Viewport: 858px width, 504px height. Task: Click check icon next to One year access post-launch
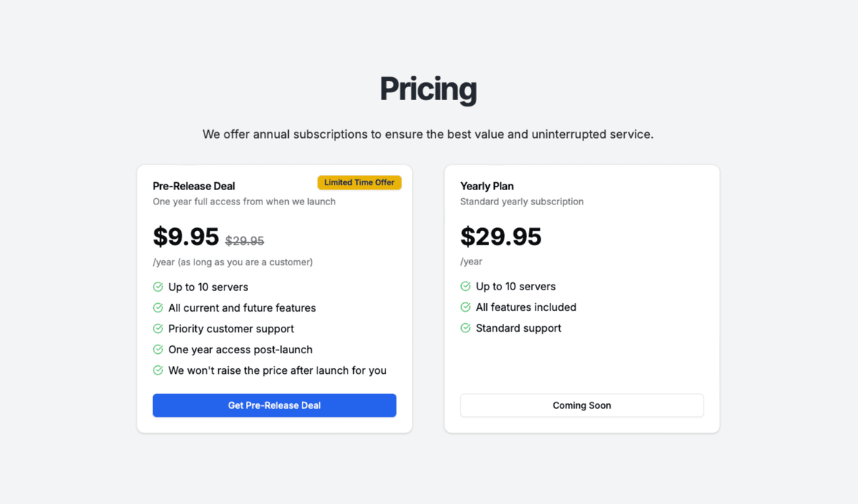(x=158, y=350)
